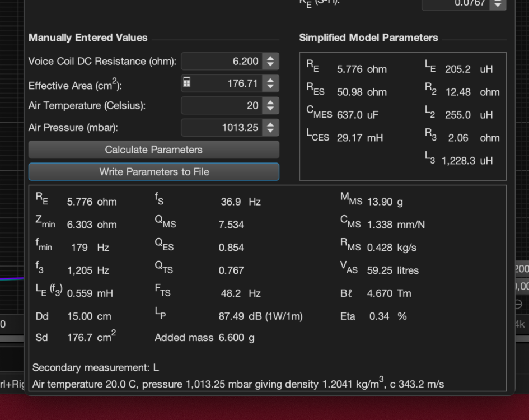Screen dimensions: 529x420
Task: Decrease Effective Area using the down arrow
Action: coord(270,87)
